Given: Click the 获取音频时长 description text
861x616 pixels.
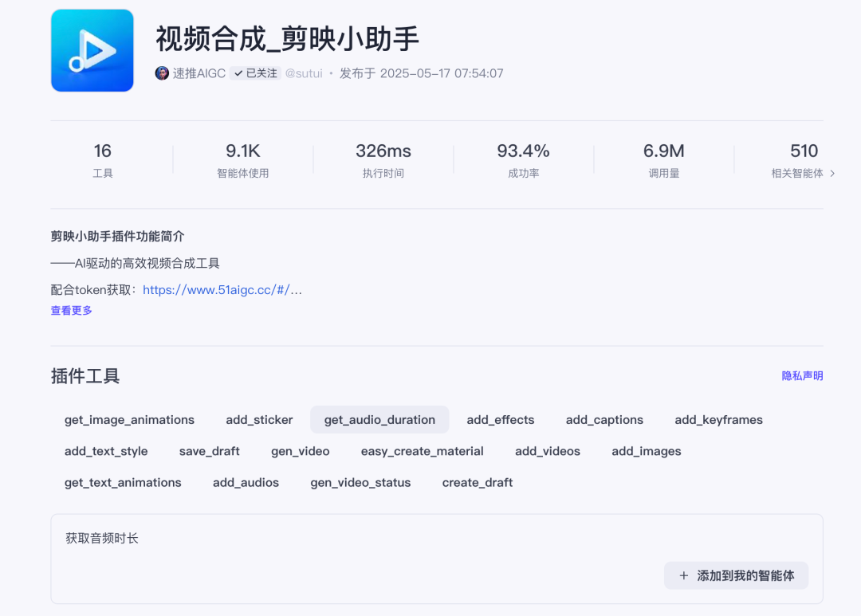Looking at the screenshot, I should [102, 539].
